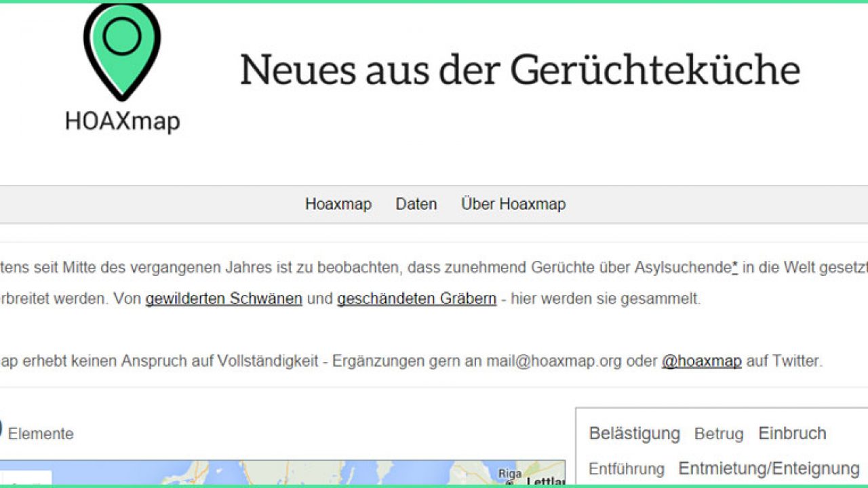Viewport: 868px width, 488px height.
Task: Filter by the Entführung tag
Action: [626, 469]
